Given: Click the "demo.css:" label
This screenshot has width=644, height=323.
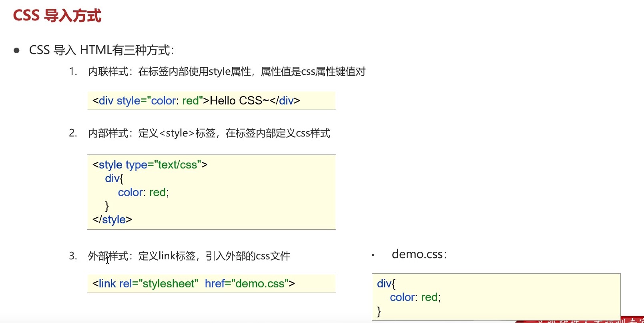Looking at the screenshot, I should pos(419,255).
